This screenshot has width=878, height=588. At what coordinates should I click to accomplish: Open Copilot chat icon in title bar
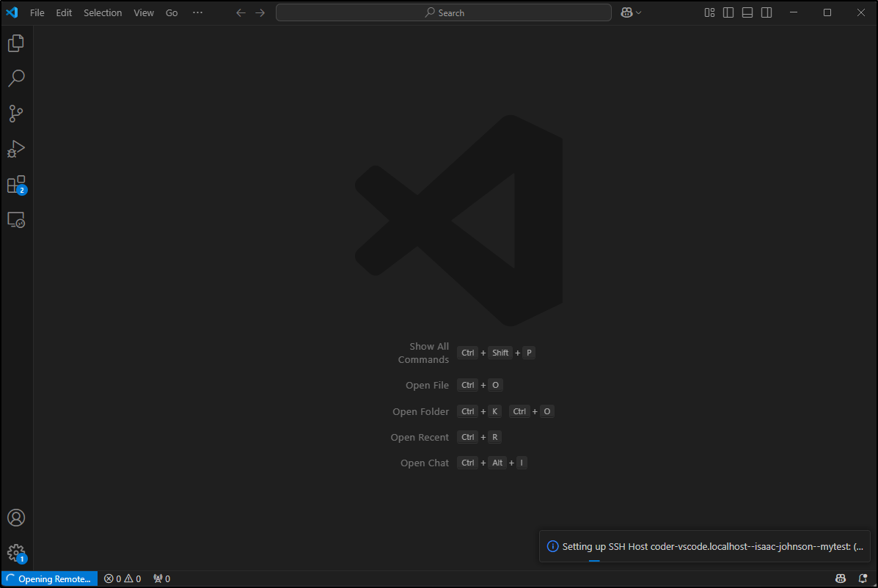(x=626, y=12)
